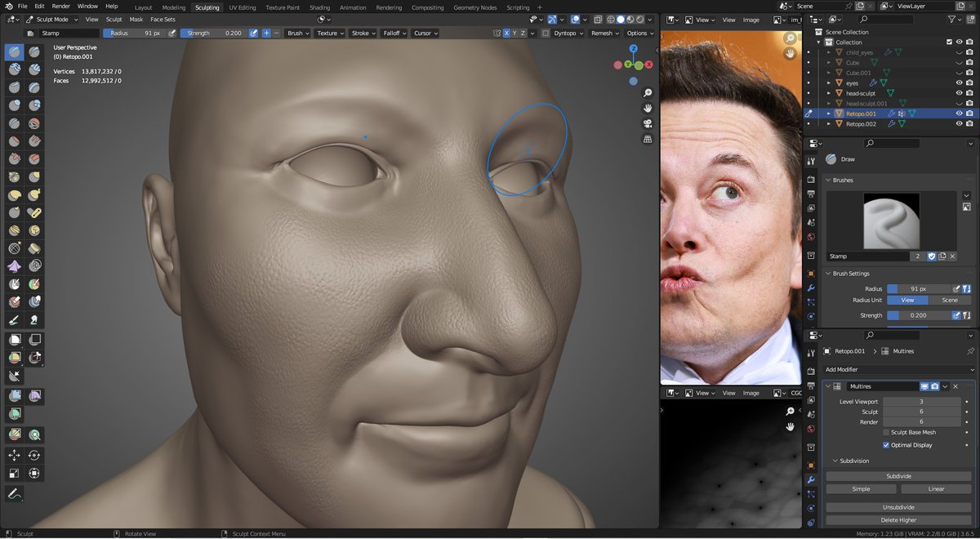
Task: Hide Retopo.002 in the viewport
Action: click(x=960, y=124)
